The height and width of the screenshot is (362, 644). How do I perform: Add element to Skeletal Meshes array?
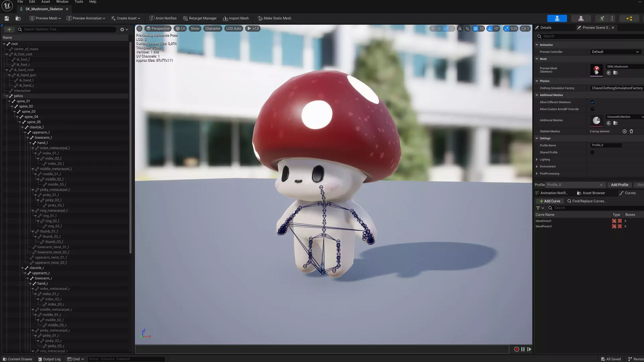625,131
